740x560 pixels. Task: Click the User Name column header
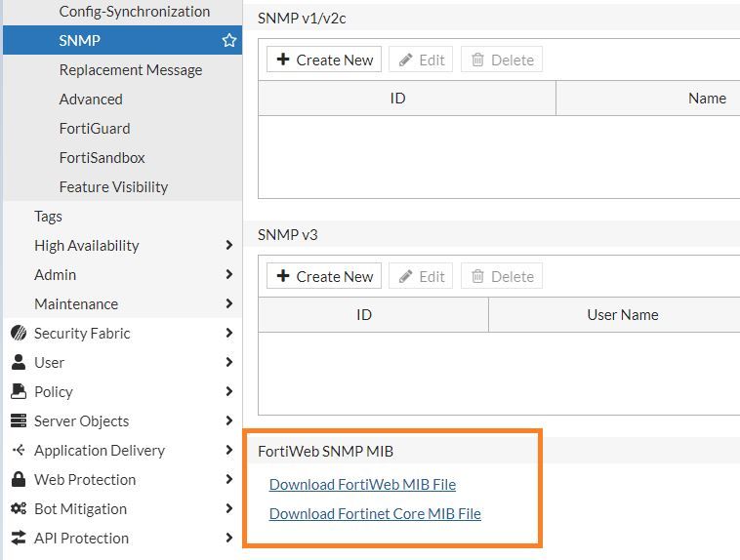coord(623,315)
